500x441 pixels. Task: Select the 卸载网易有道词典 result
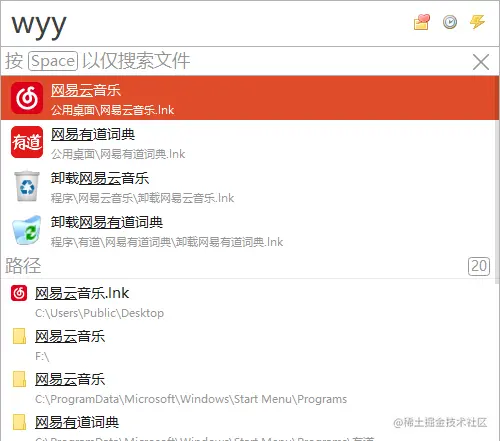click(248, 231)
